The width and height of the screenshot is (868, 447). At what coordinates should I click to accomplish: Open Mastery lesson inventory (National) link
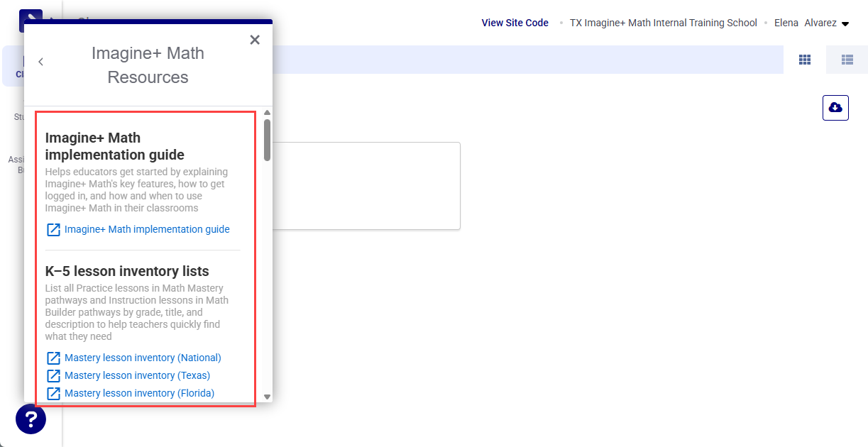click(x=143, y=358)
